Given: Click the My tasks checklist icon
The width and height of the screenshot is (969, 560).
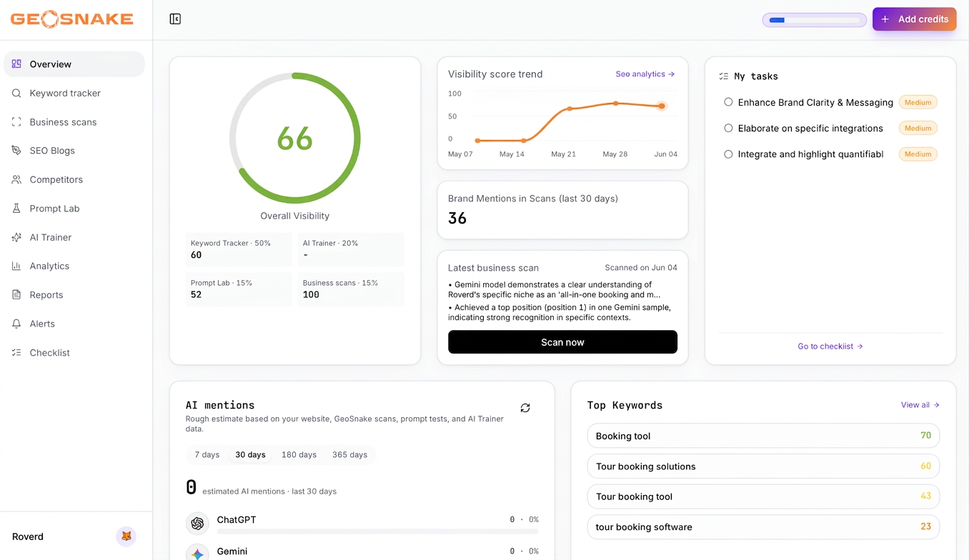Looking at the screenshot, I should point(724,76).
